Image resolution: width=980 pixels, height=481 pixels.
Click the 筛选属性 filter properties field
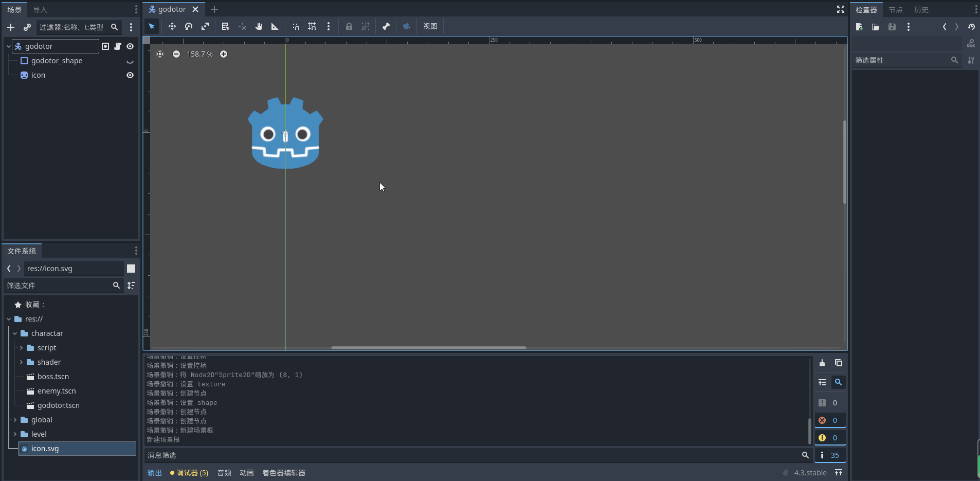901,60
